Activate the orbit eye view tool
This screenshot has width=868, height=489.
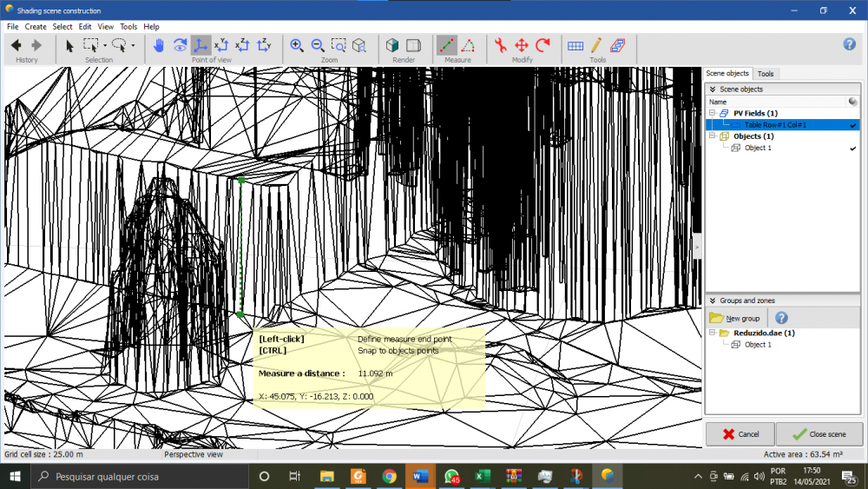[180, 45]
